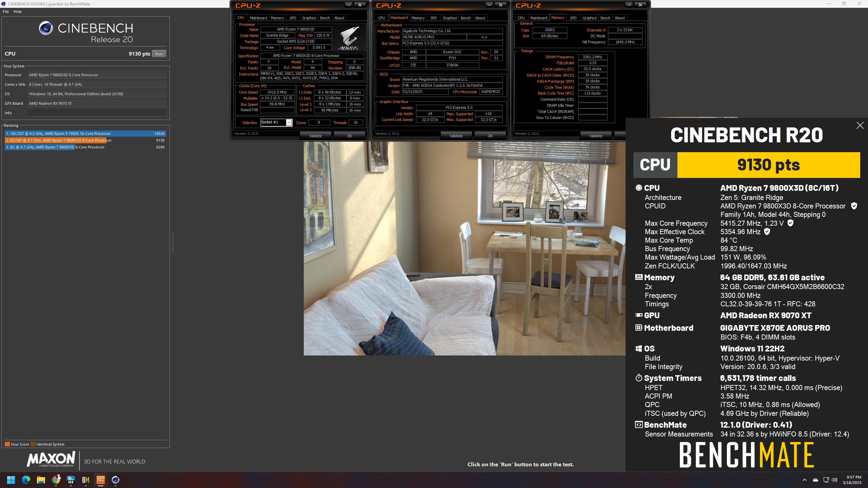Click the Windows logo icon beside OS
The width and height of the screenshot is (868, 488).
pos(639,348)
